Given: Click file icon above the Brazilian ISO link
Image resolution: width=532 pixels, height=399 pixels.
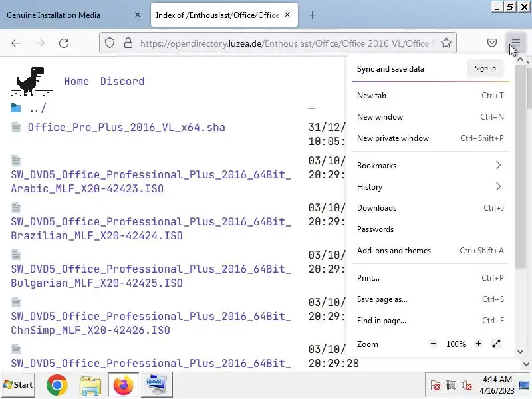Looking at the screenshot, I should click(x=16, y=207).
